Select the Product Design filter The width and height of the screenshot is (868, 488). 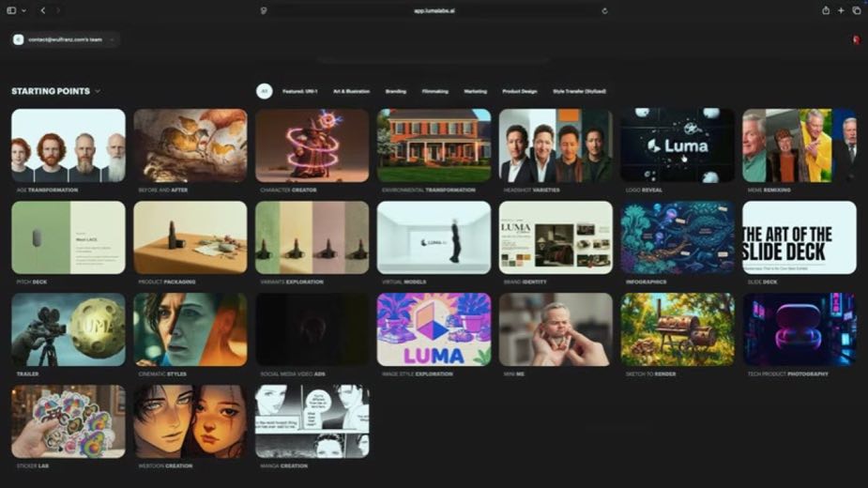pyautogui.click(x=520, y=91)
